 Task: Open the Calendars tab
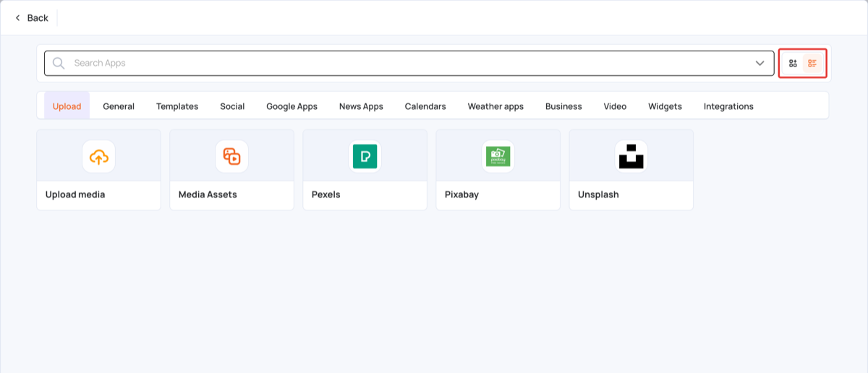425,106
